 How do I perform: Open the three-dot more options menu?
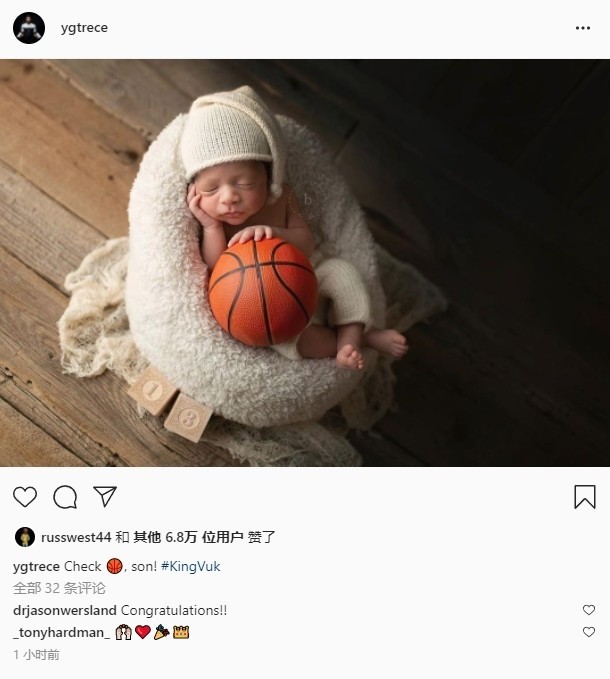click(583, 28)
